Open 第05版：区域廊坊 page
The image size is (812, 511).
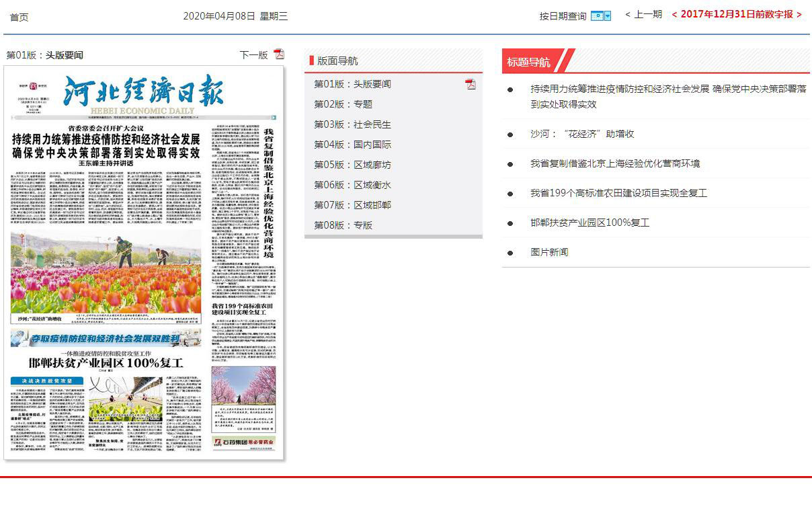tap(352, 165)
